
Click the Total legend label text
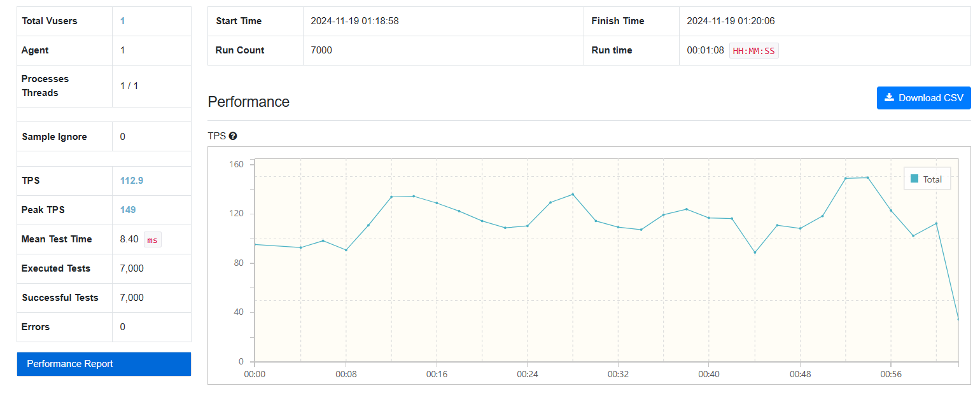click(932, 179)
